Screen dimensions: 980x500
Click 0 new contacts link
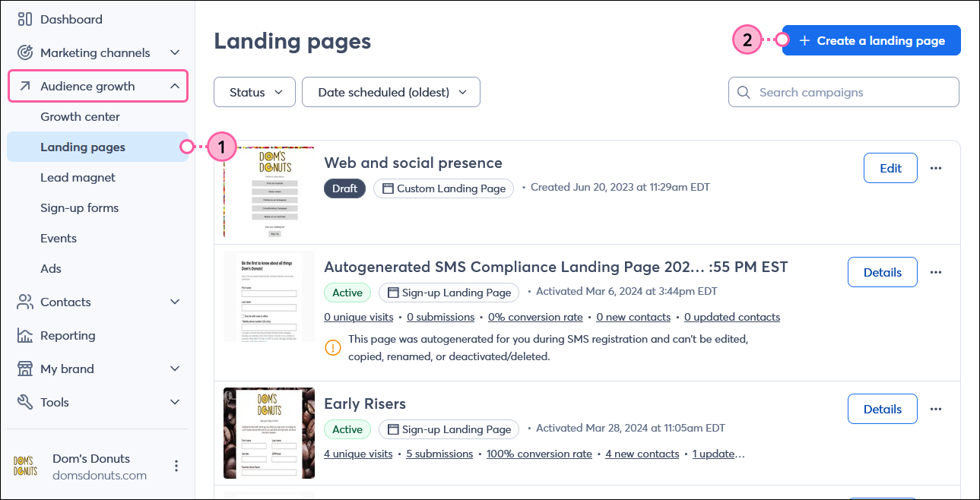(x=633, y=317)
